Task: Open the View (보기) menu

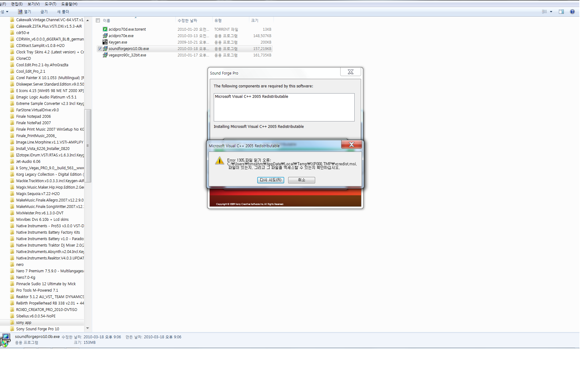Action: [34, 4]
